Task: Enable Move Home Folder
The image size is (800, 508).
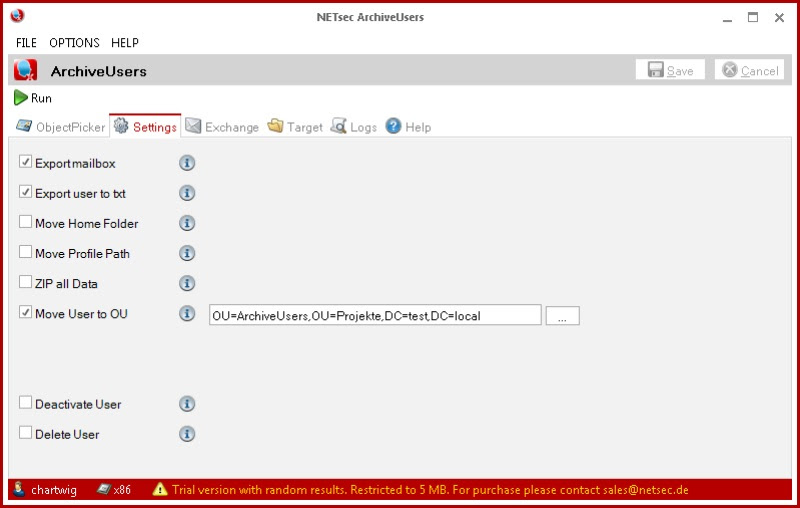Action: point(25,222)
